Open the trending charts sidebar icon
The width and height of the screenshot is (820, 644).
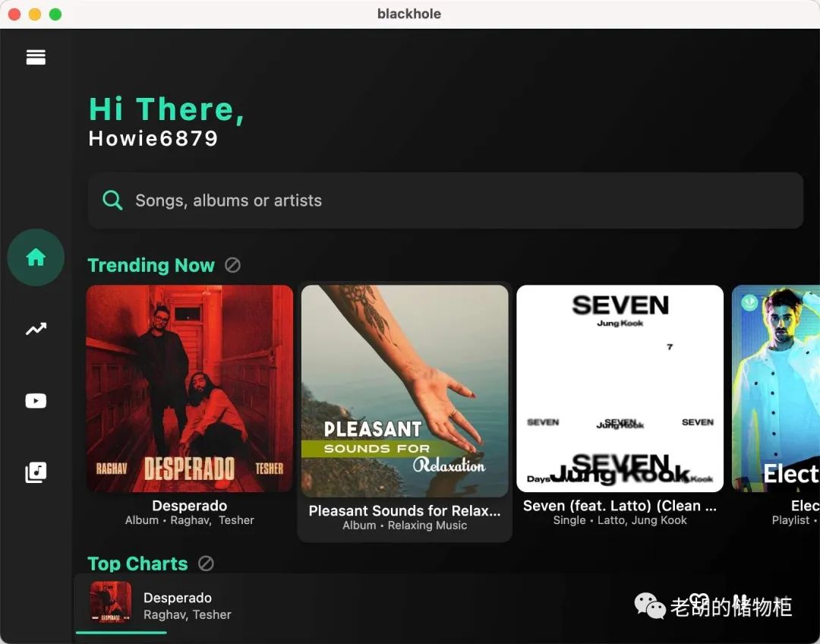tap(36, 329)
